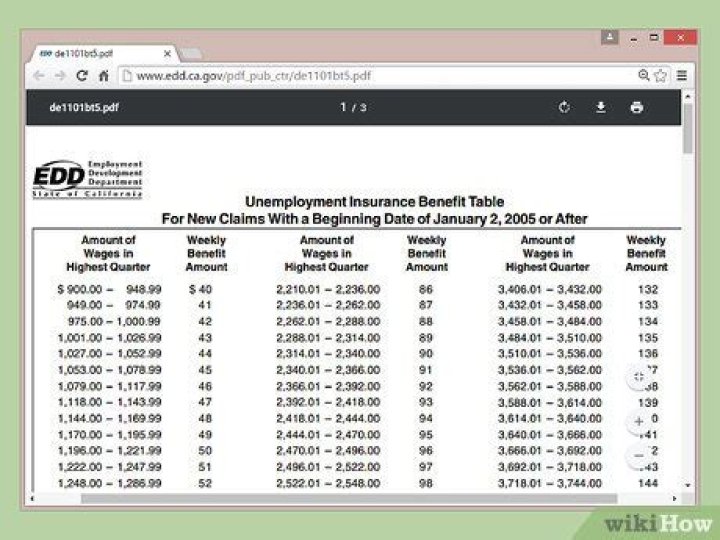Viewport: 720px width, 540px height.
Task: Click the magnifier zoom indicator in address bar
Action: tap(644, 75)
